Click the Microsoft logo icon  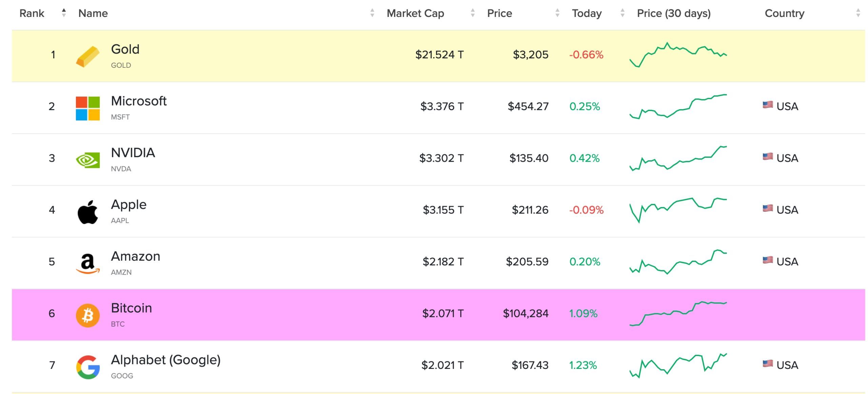87,109
